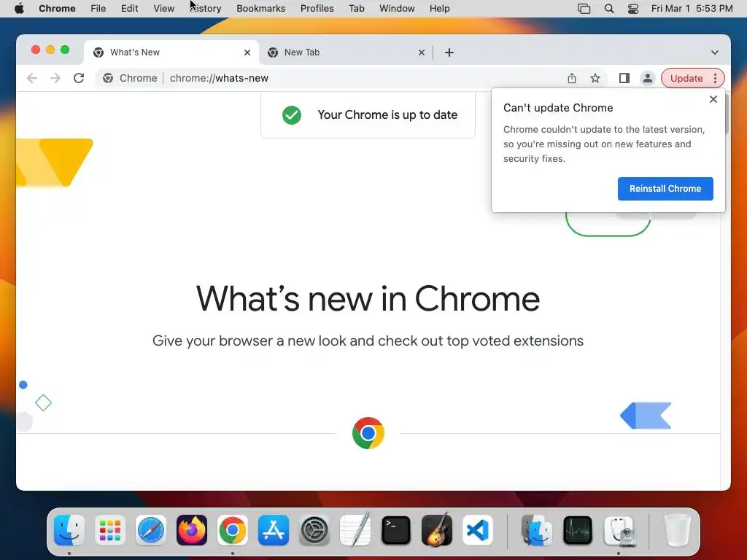Open the Tab menu

pyautogui.click(x=356, y=9)
